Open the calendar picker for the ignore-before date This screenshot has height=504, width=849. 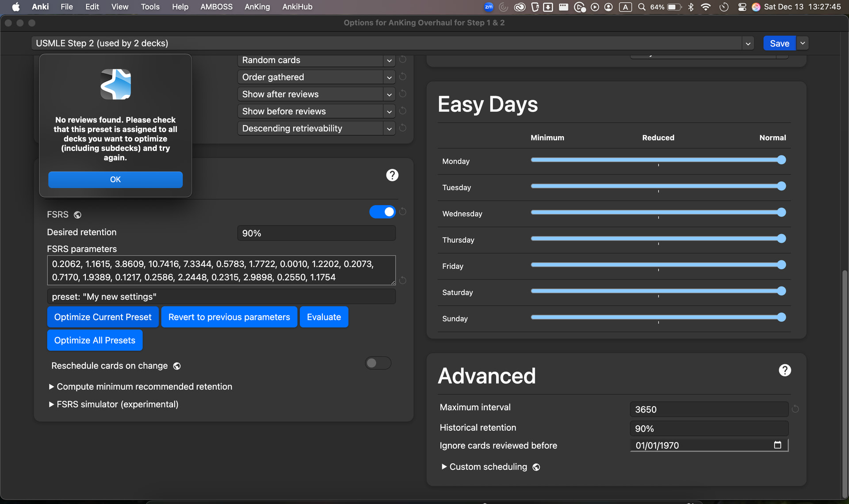coord(777,445)
